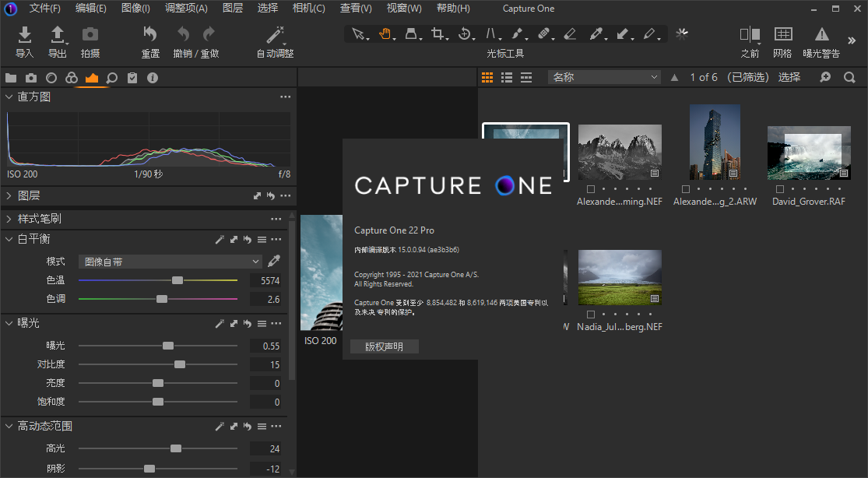The image size is (868, 478).
Task: Select the eraser mask tool
Action: coord(570,34)
